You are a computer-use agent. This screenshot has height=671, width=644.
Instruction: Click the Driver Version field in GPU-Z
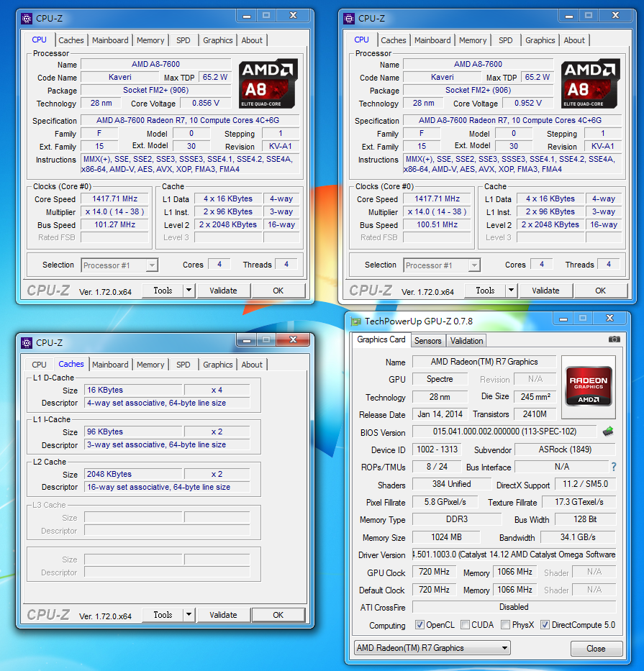pos(514,554)
